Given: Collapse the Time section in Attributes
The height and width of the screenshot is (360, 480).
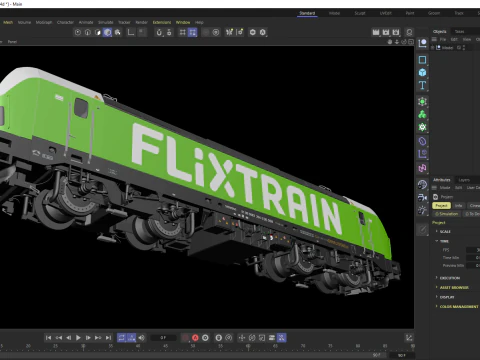Looking at the screenshot, I should pyautogui.click(x=444, y=241).
